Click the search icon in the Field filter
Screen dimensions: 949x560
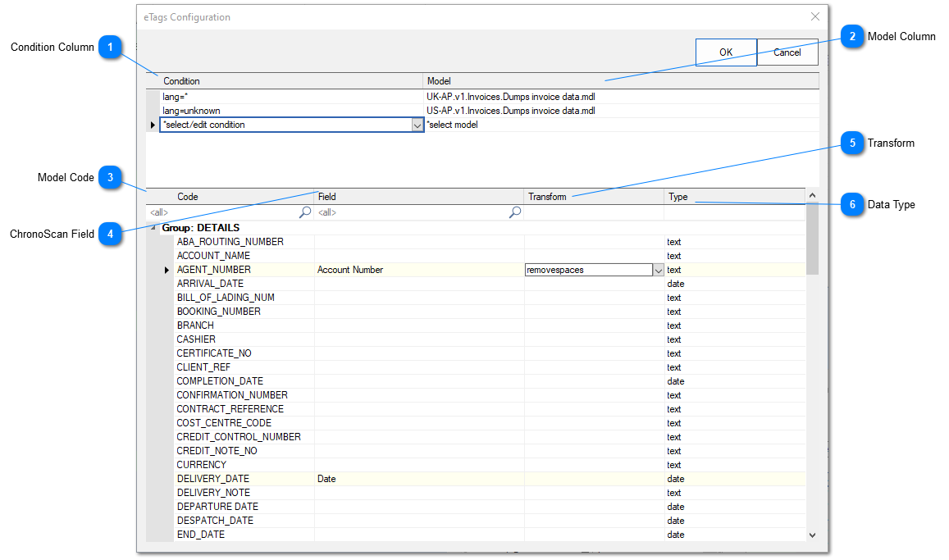515,212
